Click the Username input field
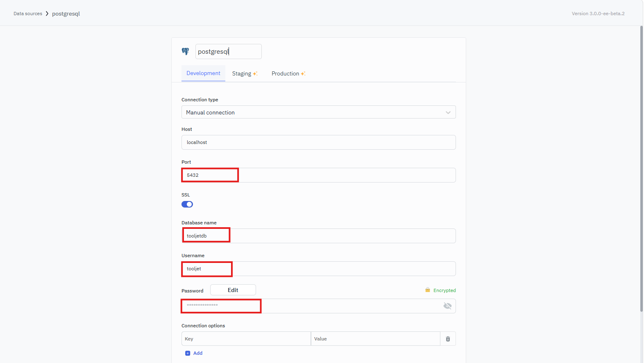This screenshot has height=363, width=644. (x=319, y=269)
